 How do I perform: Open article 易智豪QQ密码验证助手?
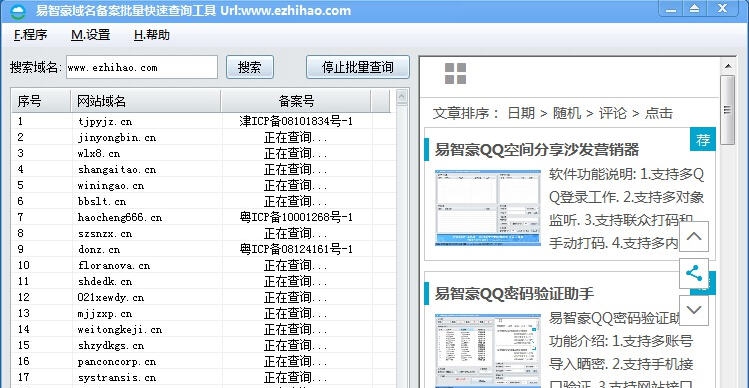514,293
